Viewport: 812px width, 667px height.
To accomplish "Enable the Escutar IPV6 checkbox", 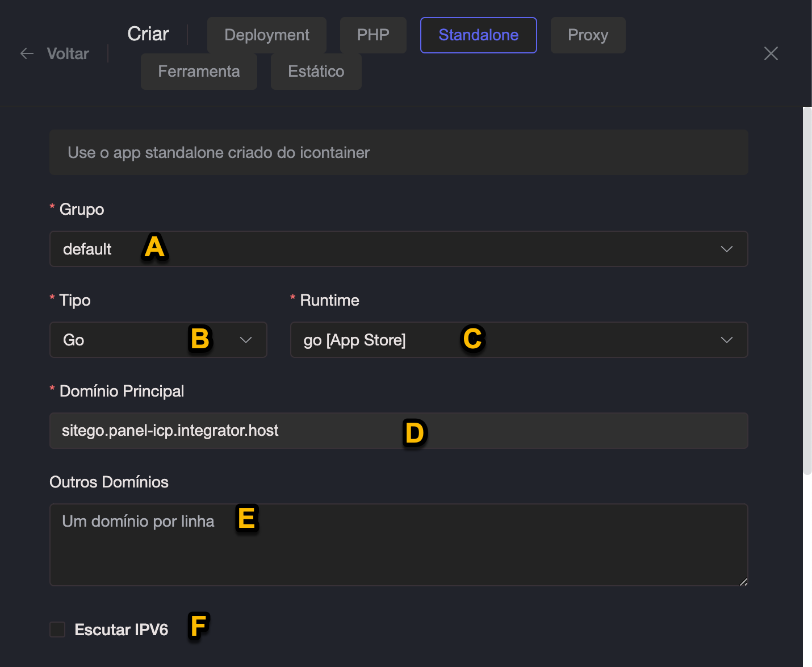I will coord(57,630).
